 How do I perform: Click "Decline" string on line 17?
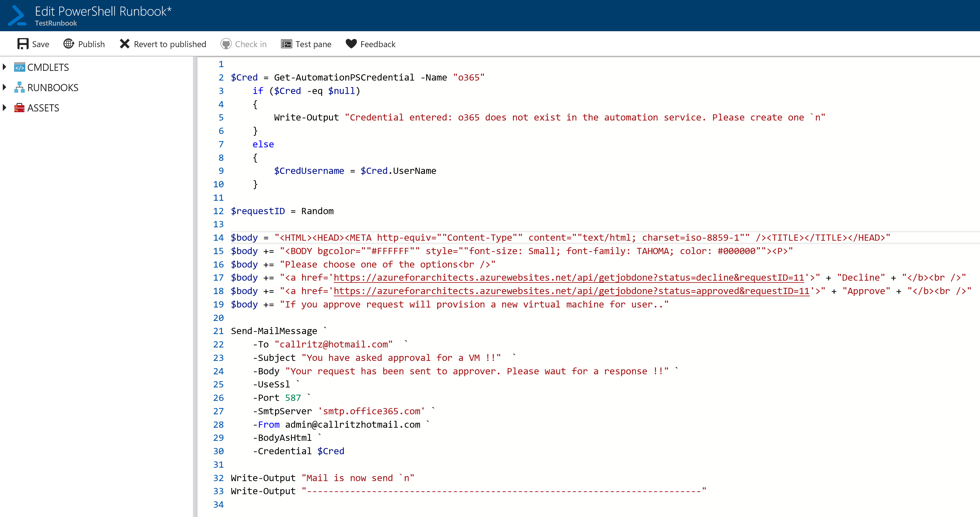(861, 278)
